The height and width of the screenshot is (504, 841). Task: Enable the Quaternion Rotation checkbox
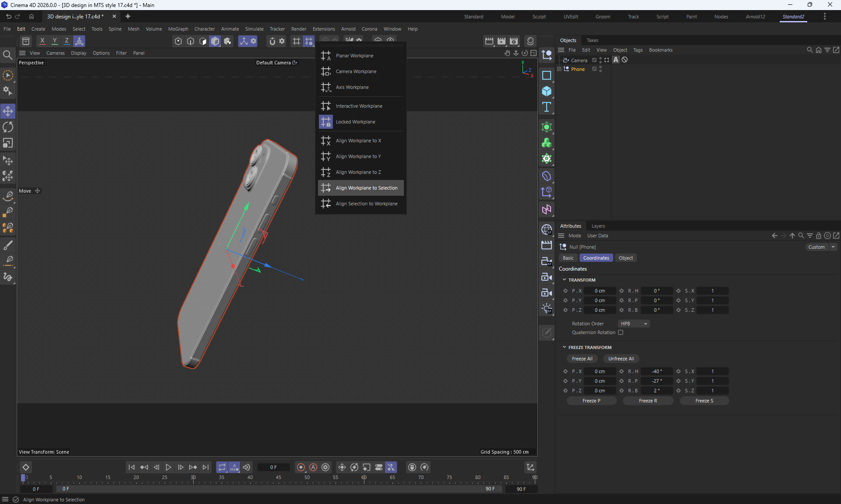pyautogui.click(x=621, y=332)
